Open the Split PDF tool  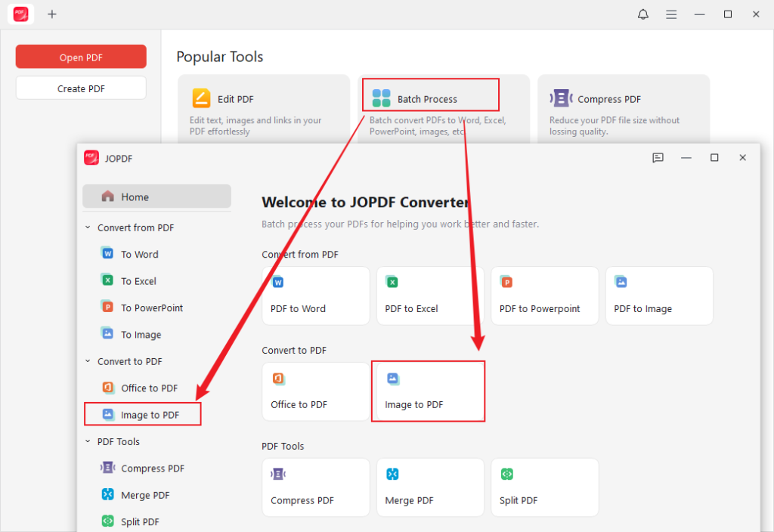(x=544, y=487)
